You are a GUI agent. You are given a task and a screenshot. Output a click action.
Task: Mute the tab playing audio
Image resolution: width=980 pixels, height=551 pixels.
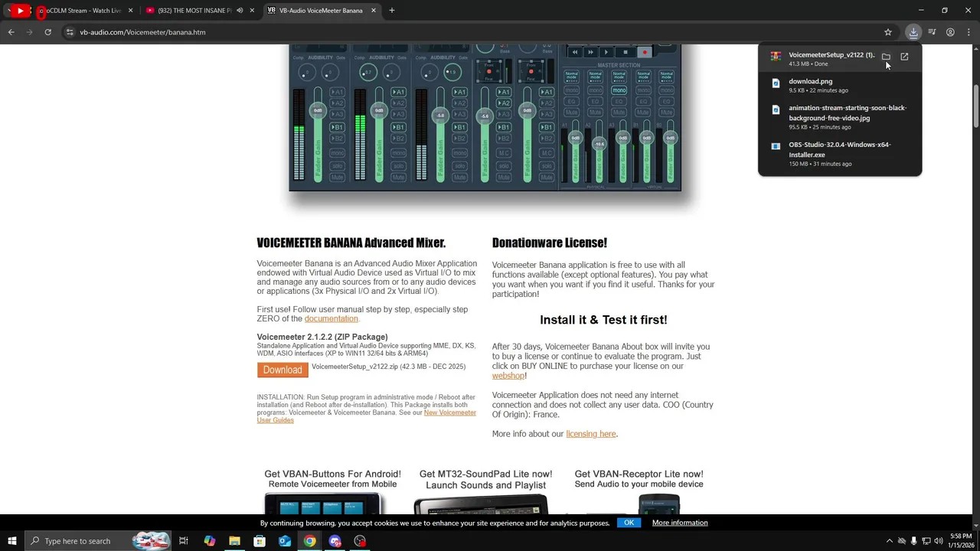point(240,11)
